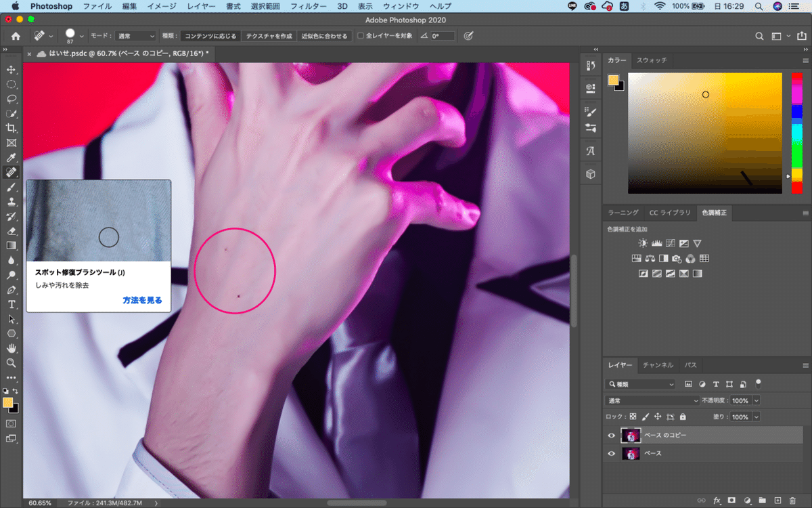The height and width of the screenshot is (508, 812).
Task: Open tool preset picker arrow
Action: point(51,36)
